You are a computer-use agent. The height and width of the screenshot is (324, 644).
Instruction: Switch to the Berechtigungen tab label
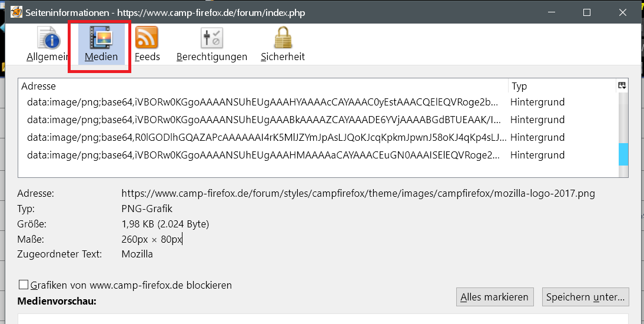211,57
